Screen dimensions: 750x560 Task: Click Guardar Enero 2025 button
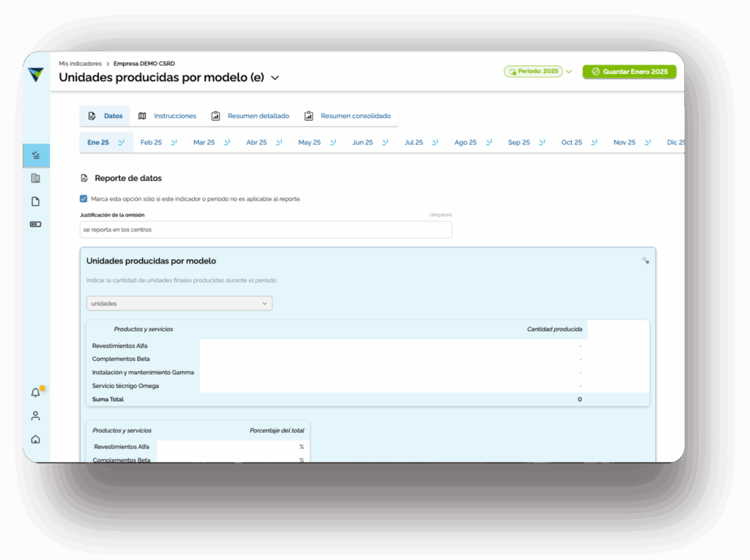tap(629, 72)
